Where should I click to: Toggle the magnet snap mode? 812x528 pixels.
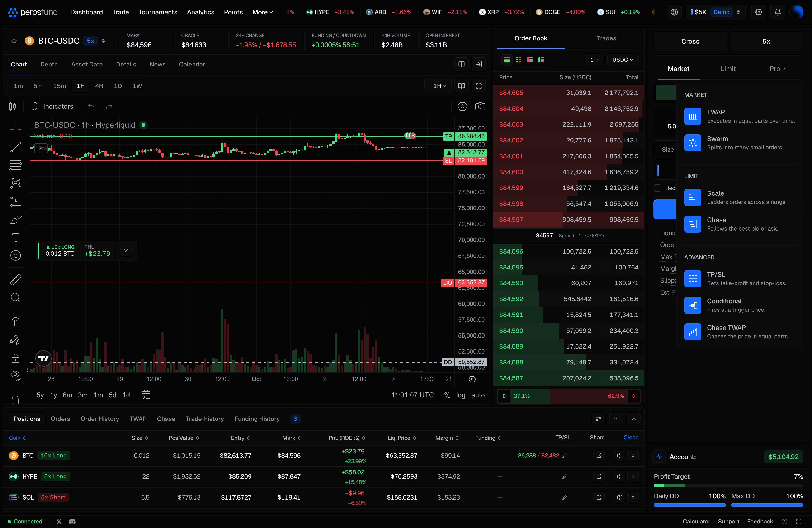click(x=15, y=322)
